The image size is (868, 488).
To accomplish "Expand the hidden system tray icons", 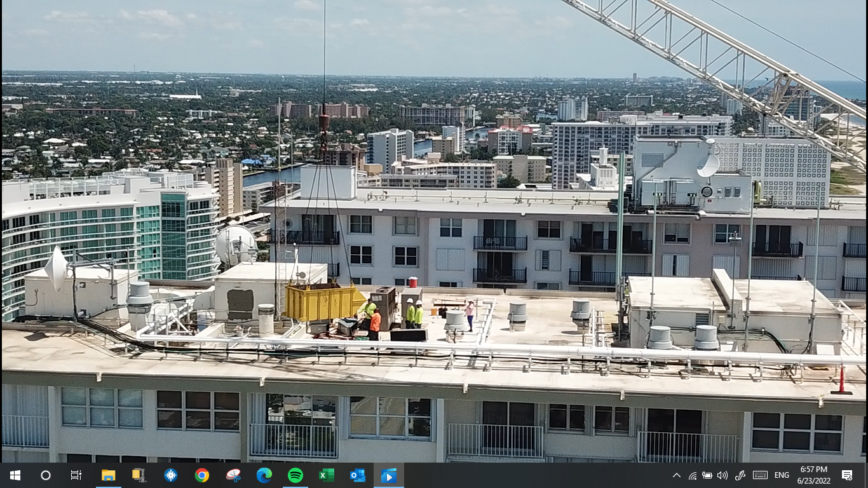I will pyautogui.click(x=677, y=475).
